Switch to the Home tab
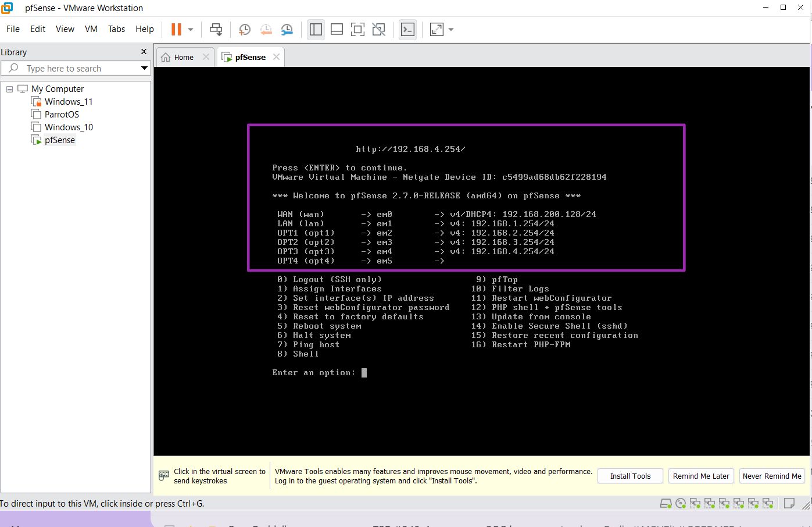 184,57
